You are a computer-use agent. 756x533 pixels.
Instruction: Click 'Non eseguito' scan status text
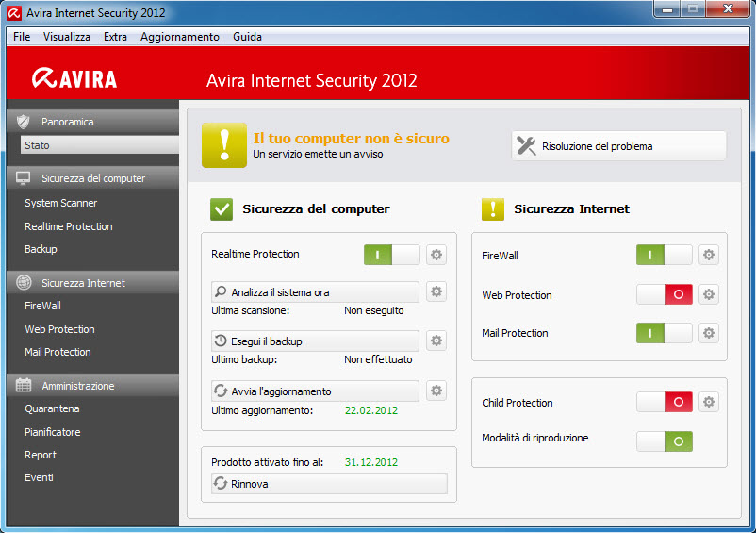(x=374, y=310)
